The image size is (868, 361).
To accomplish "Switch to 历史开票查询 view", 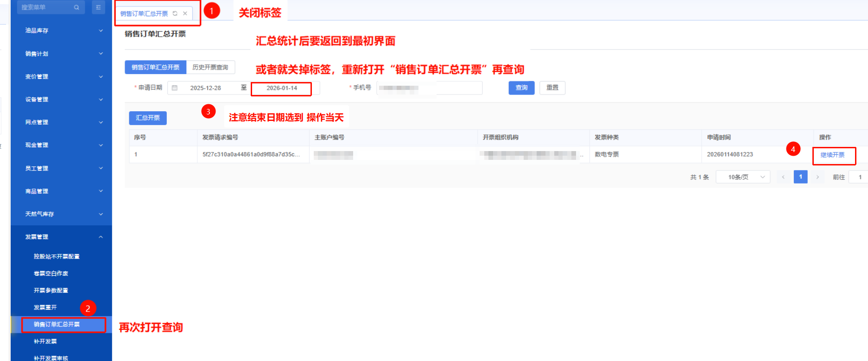I will [210, 67].
